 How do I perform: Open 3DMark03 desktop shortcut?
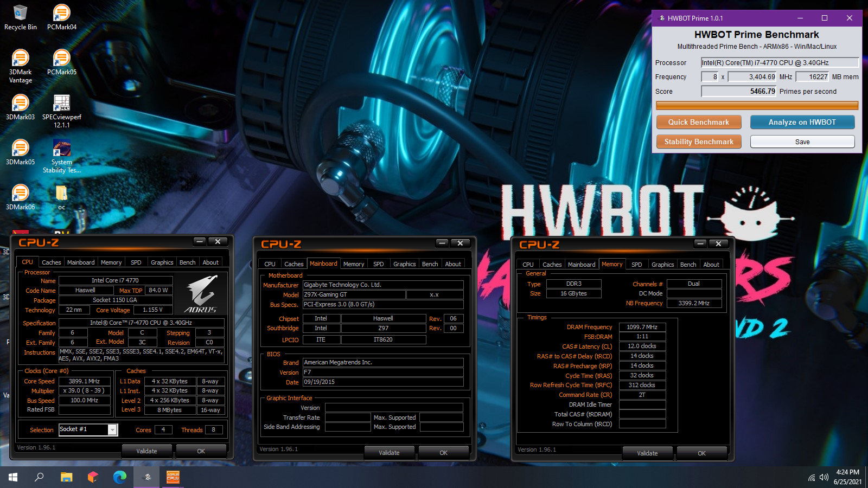(x=21, y=107)
